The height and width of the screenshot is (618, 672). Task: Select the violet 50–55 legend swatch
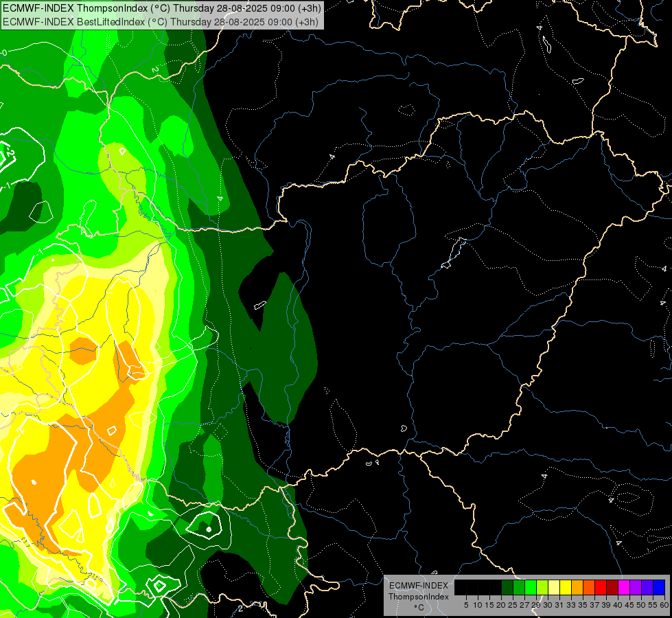click(x=647, y=587)
